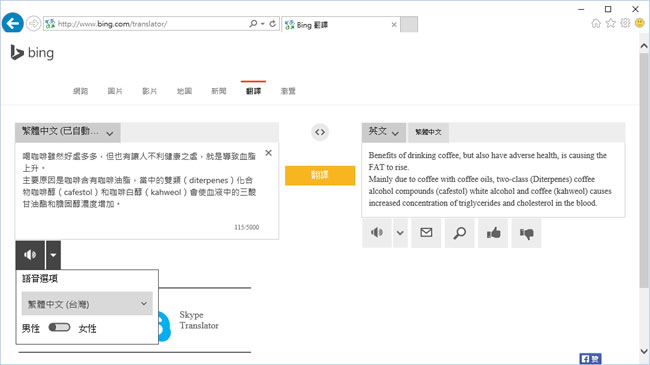
Task: Play source text audio speaker
Action: 30,255
